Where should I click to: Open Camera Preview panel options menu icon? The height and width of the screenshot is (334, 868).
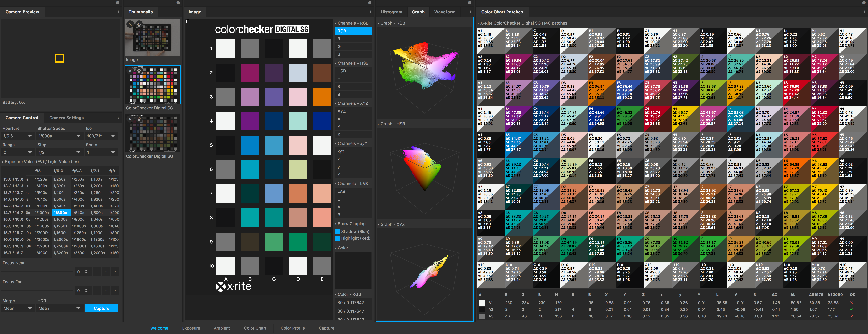coord(118,12)
